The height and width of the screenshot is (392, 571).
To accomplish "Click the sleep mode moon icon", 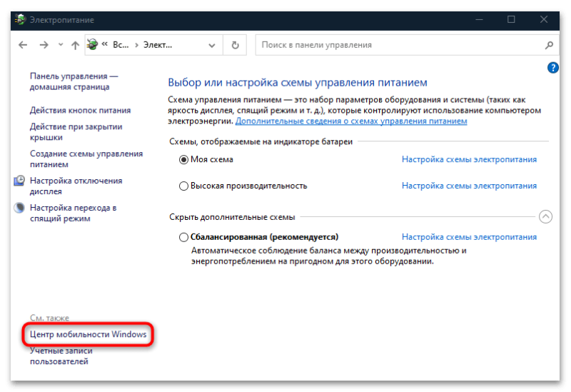I will click(x=19, y=208).
